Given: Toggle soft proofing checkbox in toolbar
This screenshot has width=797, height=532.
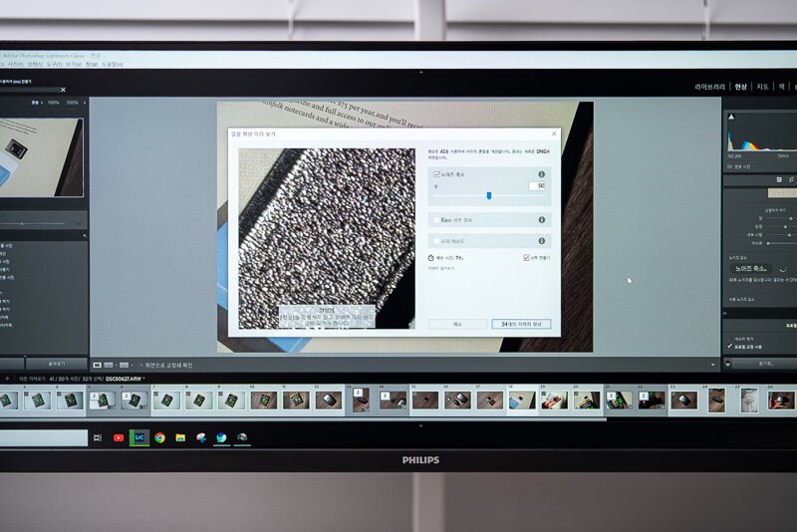Looking at the screenshot, I should (140, 365).
